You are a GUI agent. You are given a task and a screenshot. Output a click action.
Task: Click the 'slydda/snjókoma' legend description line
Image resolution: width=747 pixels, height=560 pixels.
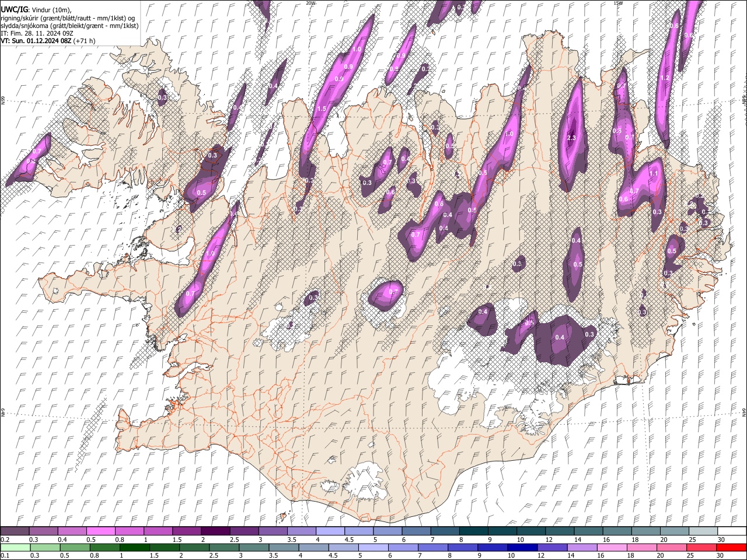[x=69, y=26]
